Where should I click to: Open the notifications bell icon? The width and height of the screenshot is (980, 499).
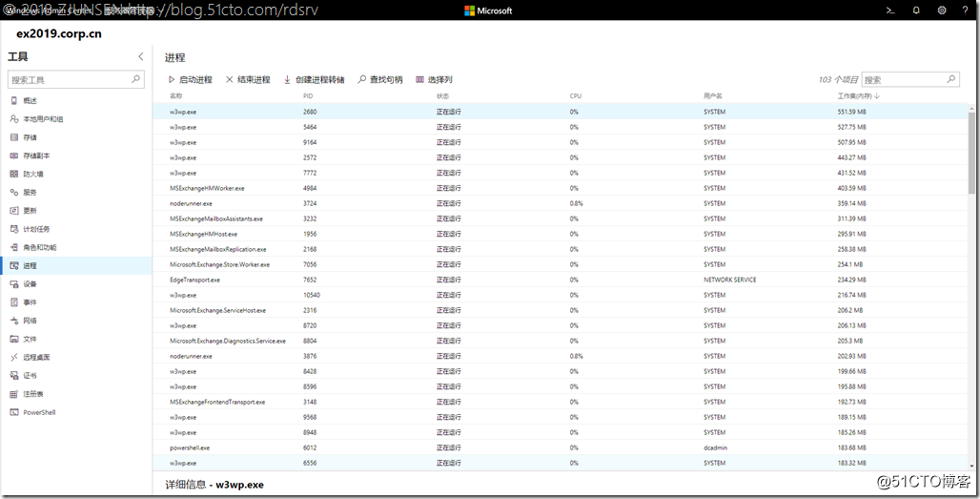point(916,10)
